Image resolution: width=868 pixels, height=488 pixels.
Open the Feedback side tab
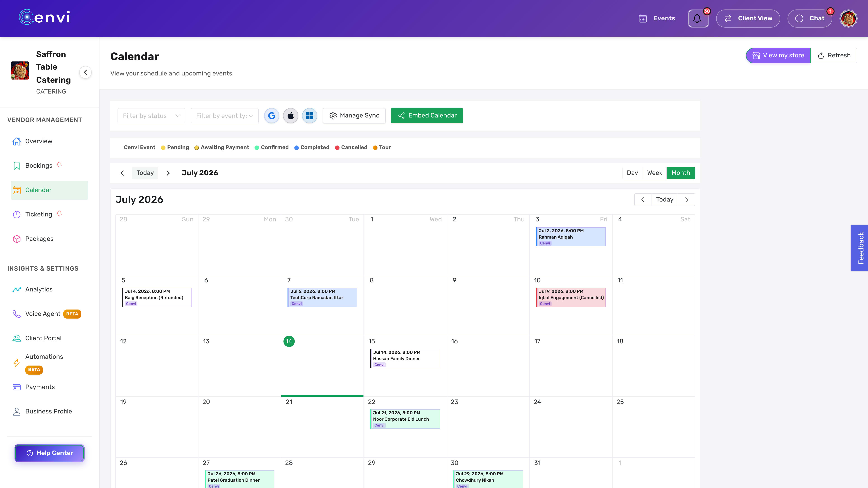click(859, 248)
